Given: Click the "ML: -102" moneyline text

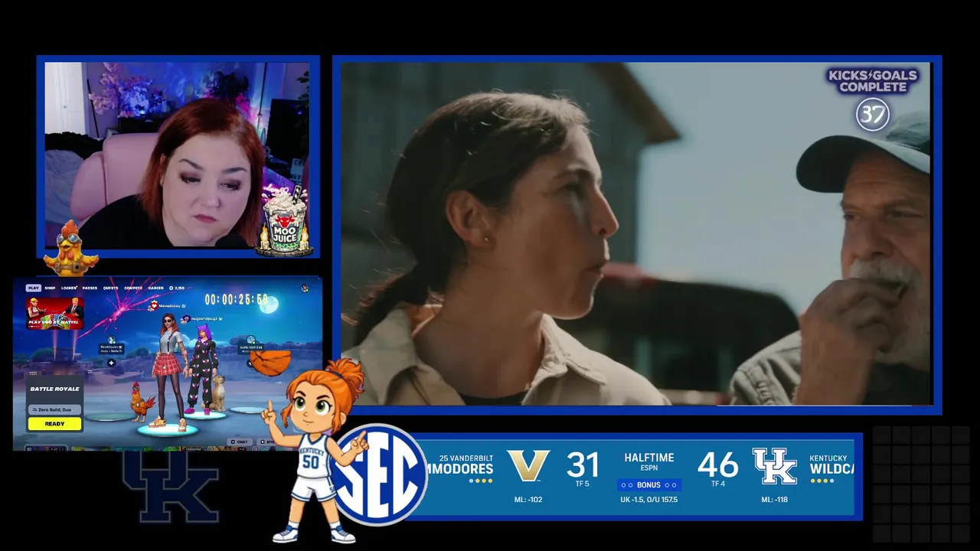Looking at the screenshot, I should [528, 500].
